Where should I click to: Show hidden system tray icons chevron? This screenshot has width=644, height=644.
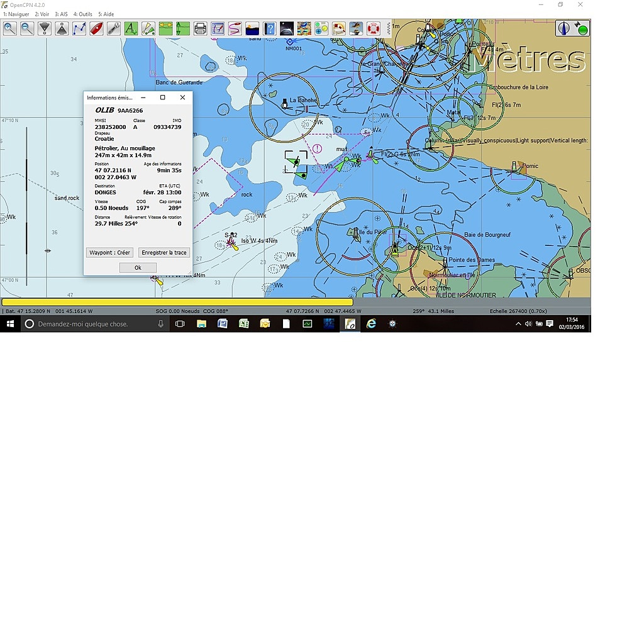tap(518, 324)
